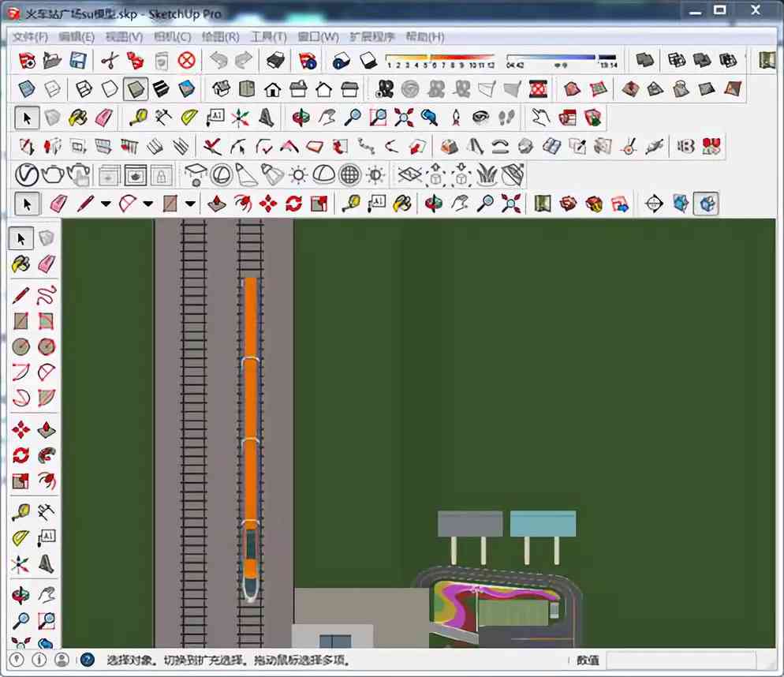
Task: Select the Position Camera tool
Action: 456,118
